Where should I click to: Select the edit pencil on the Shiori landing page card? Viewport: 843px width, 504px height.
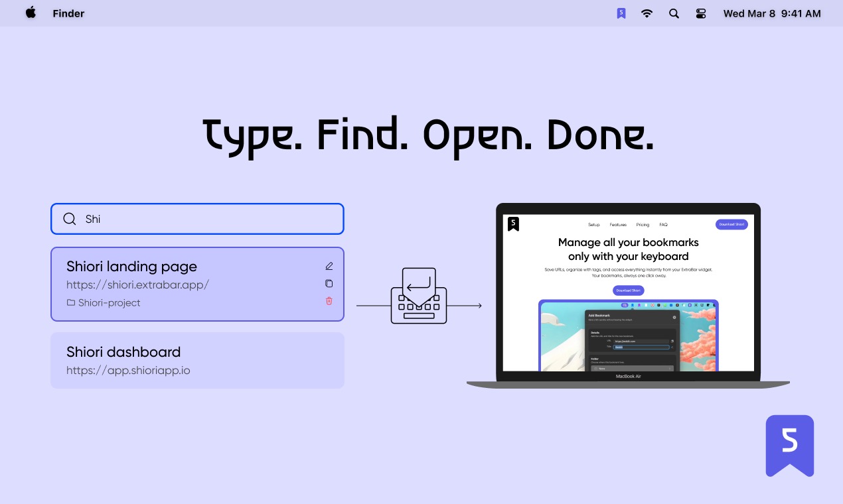point(329,266)
